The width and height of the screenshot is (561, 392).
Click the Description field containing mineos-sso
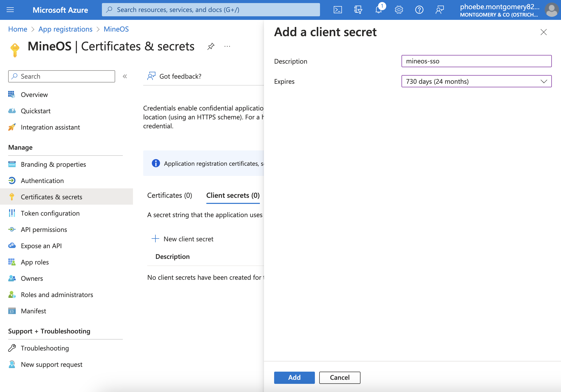(476, 61)
